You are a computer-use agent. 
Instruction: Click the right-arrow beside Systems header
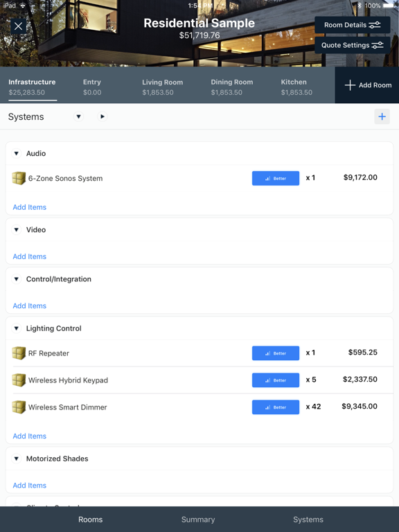tap(102, 116)
